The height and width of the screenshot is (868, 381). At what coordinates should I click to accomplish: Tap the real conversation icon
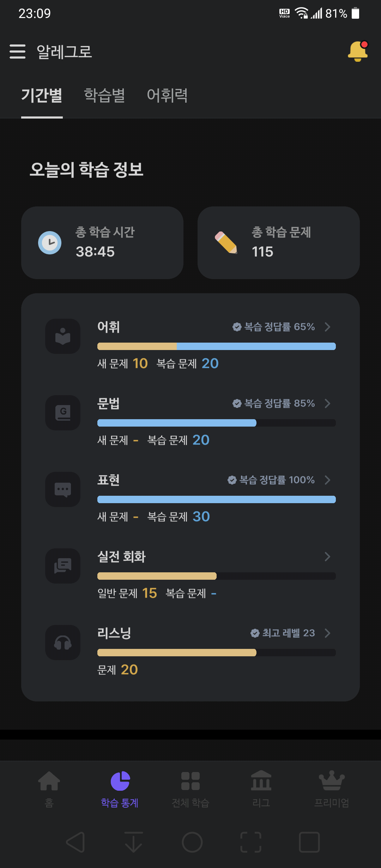click(63, 566)
